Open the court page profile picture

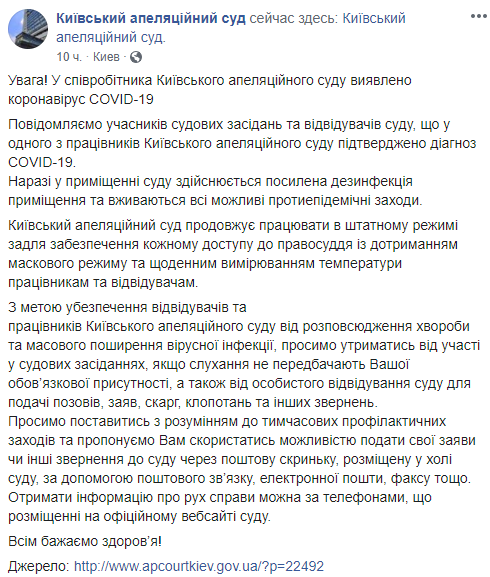(28, 29)
